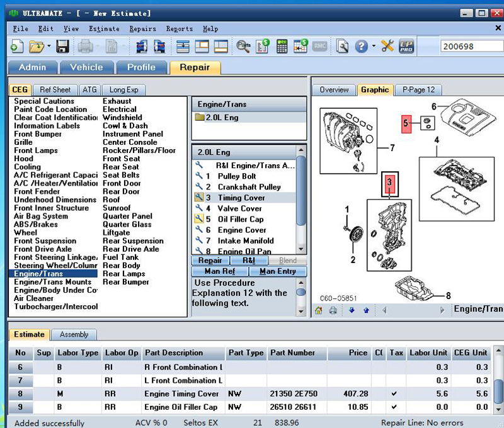Click the blue down arrow under graphic
The image size is (504, 428).
(352, 310)
